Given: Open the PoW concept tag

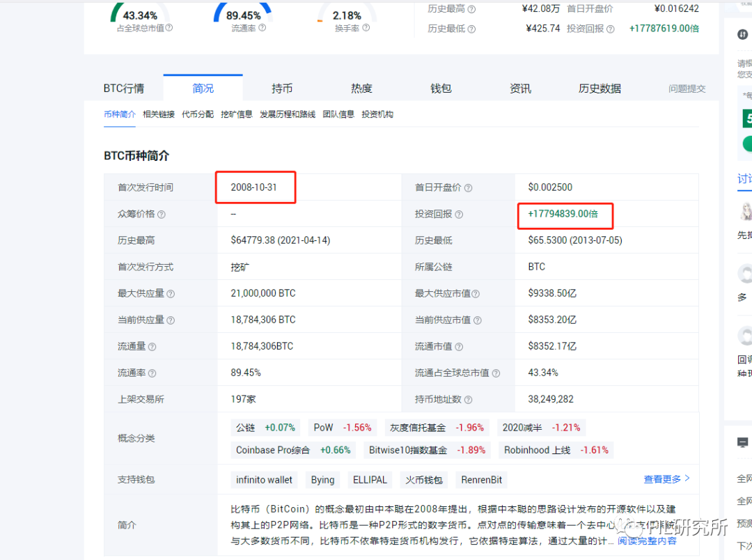Looking at the screenshot, I should 343,428.
